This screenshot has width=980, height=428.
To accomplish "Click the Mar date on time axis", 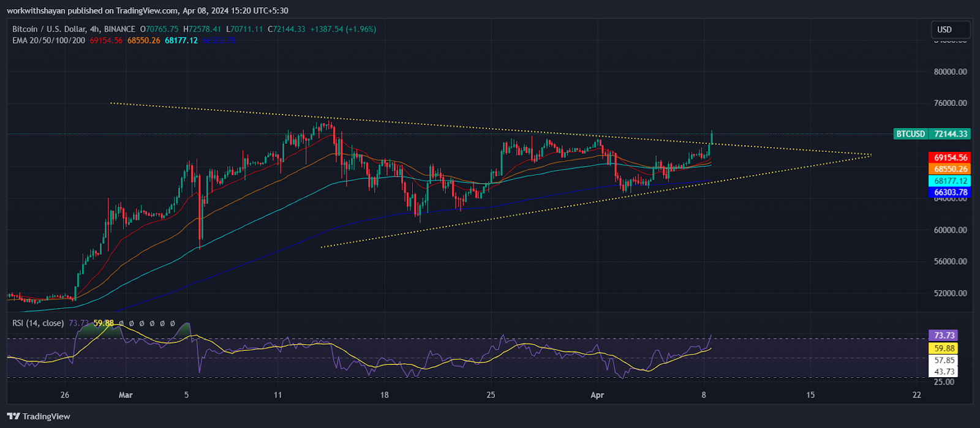I will point(126,395).
